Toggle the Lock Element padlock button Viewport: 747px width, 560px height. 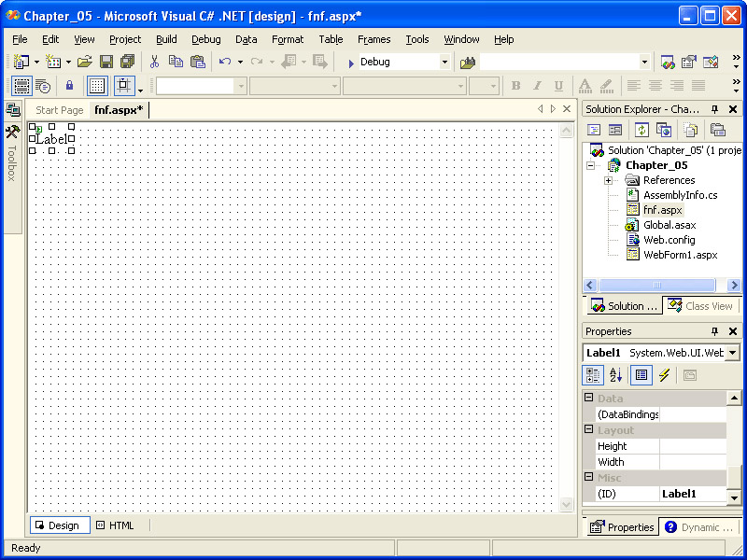tap(69, 86)
